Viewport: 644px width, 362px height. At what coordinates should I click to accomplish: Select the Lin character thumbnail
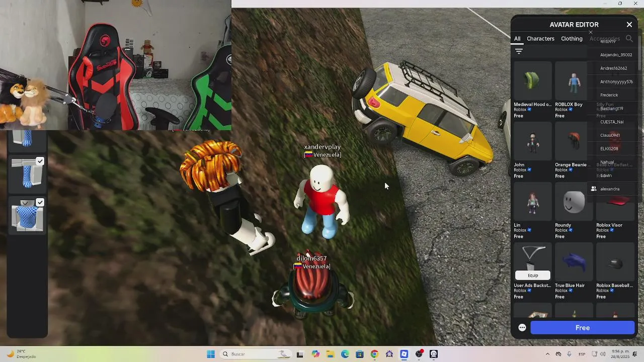[532, 202]
